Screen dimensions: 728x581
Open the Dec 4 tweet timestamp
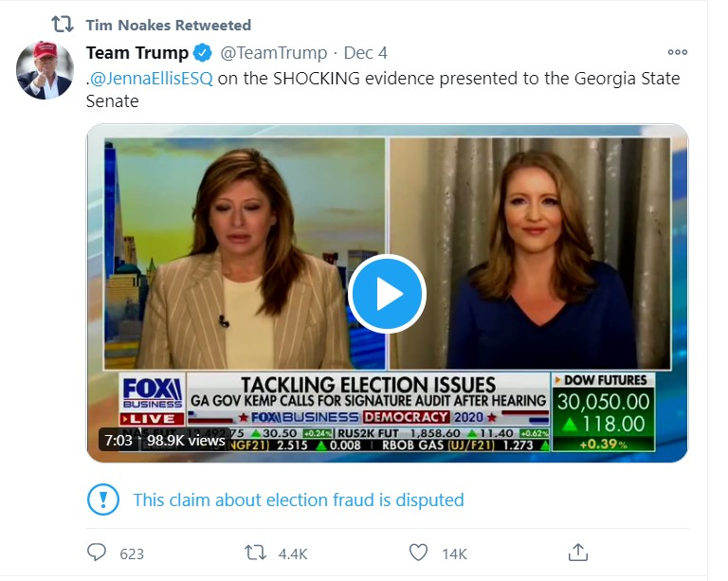[365, 53]
